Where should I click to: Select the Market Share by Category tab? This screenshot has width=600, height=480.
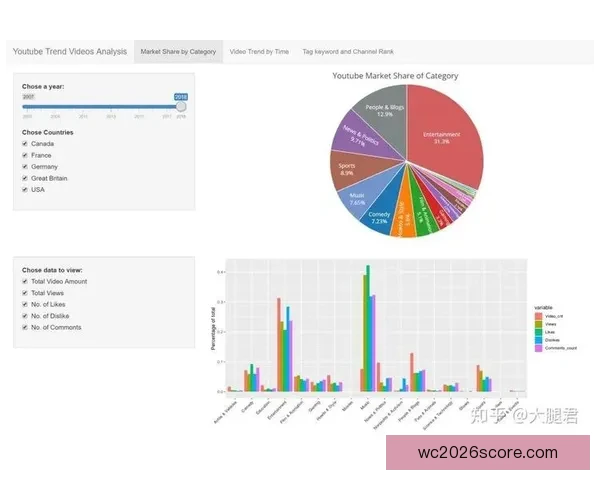coord(178,50)
